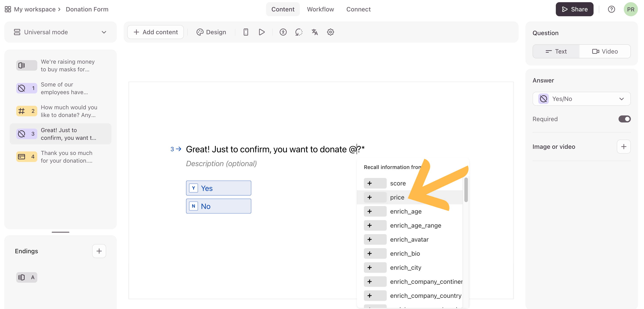Click the Share button
Viewport: 644px width, 309px height.
(574, 9)
